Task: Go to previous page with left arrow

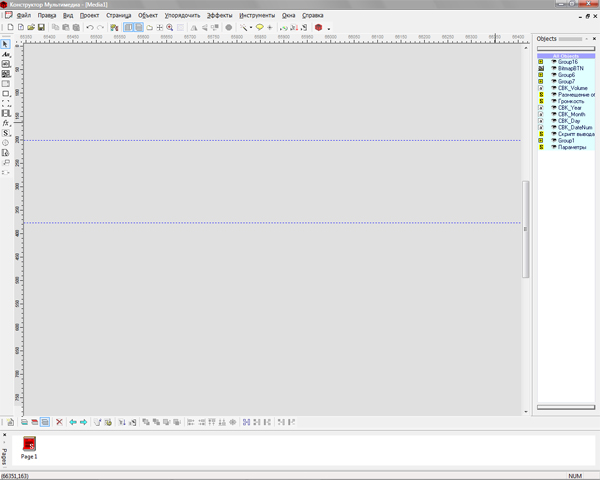Action: pyautogui.click(x=73, y=422)
